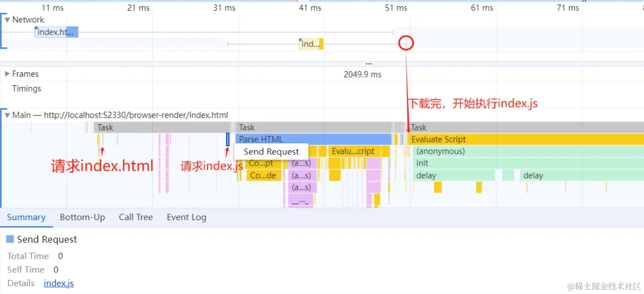Viewport: 644px width, 294px height.
Task: Click the three-dot pane resize handle
Action: click(368, 63)
